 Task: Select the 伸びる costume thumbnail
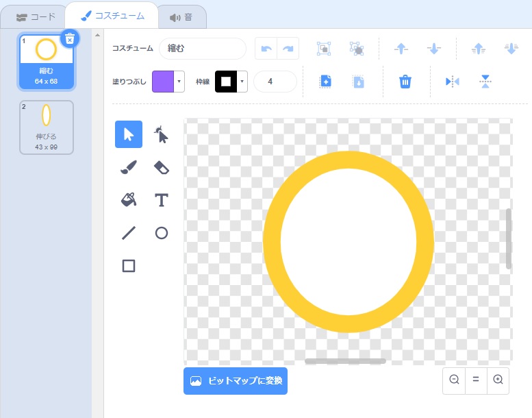click(x=47, y=127)
